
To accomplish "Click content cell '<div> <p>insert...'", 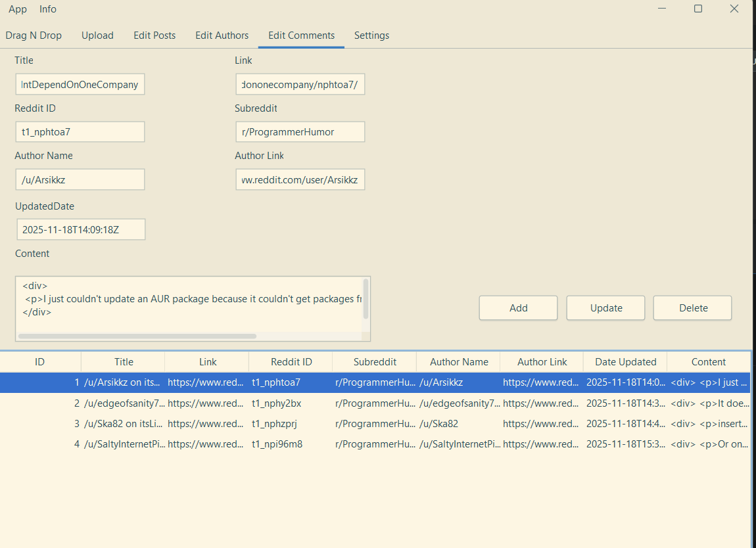I will (x=709, y=424).
